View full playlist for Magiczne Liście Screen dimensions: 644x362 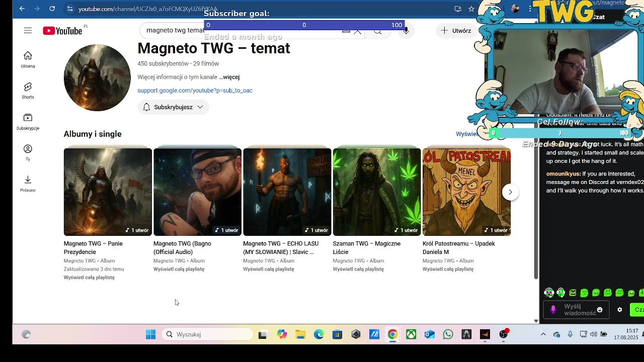[x=358, y=269]
